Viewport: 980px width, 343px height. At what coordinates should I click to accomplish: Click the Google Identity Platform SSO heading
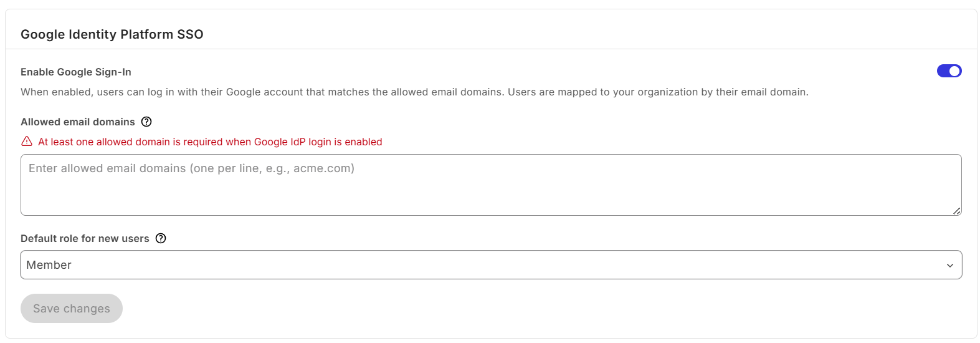(x=112, y=34)
